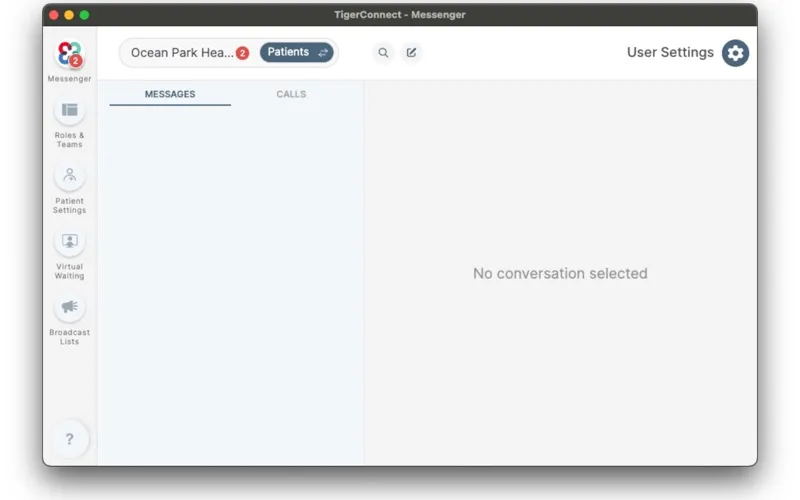Close the TigerConnect window with red button
The height and width of the screenshot is (500, 800).
[x=54, y=15]
